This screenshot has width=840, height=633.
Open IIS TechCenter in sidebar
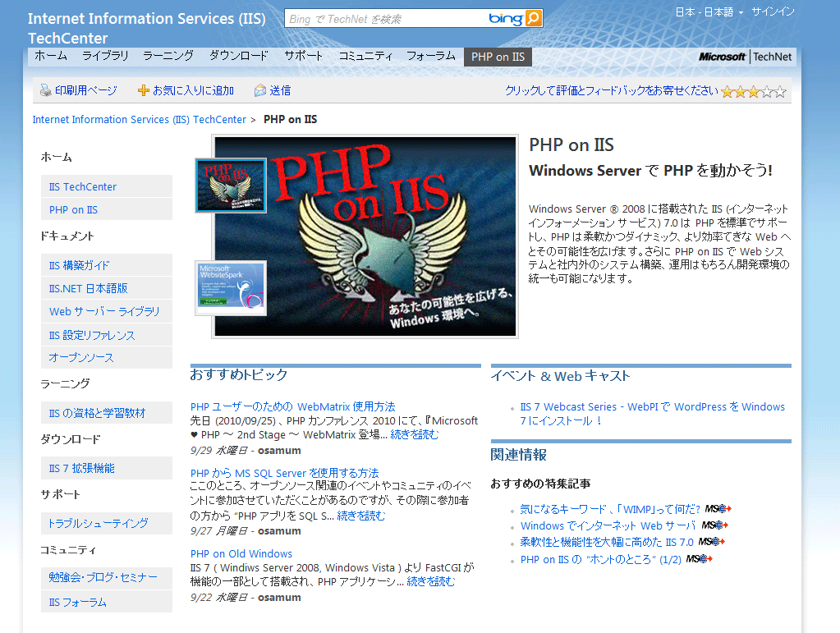click(x=107, y=186)
